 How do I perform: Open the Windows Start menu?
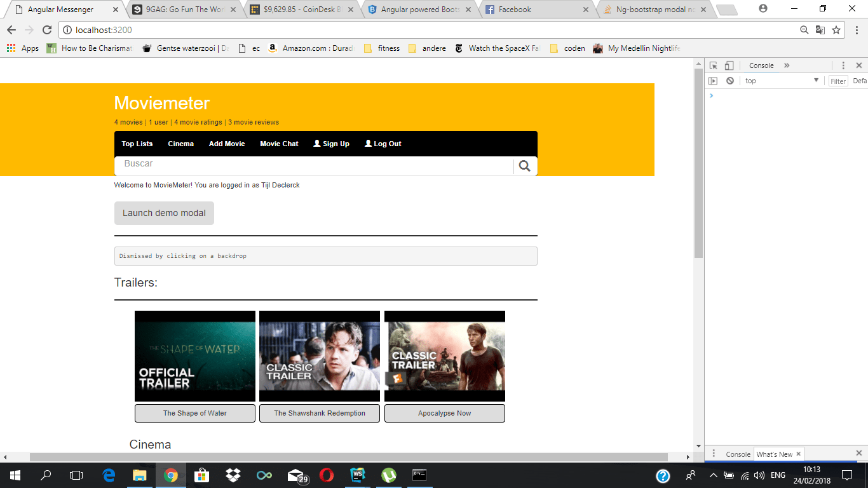point(15,475)
